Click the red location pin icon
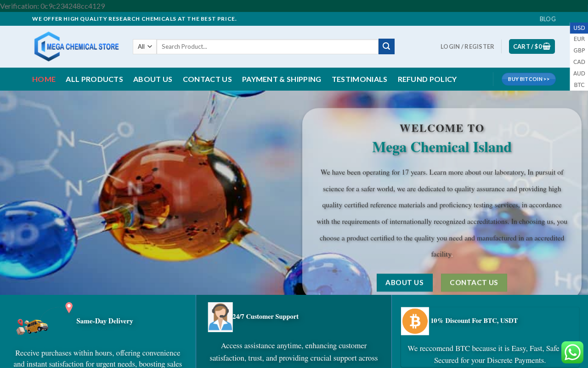This screenshot has height=368, width=588. click(x=69, y=308)
